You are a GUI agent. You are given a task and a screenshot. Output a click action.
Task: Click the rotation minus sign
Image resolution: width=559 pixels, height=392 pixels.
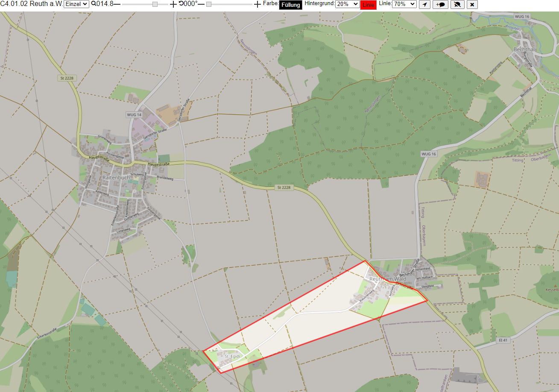click(x=201, y=4)
